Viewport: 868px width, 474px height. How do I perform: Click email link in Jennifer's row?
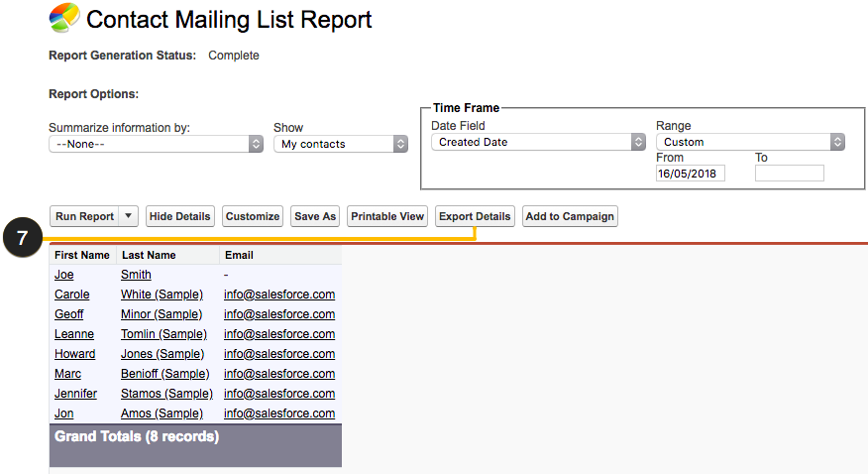point(279,394)
